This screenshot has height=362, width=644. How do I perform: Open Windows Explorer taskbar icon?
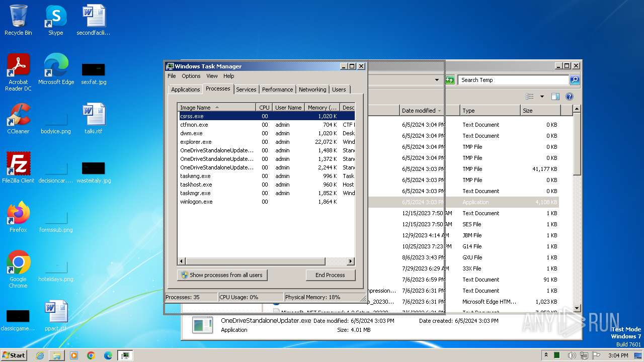pyautogui.click(x=57, y=355)
